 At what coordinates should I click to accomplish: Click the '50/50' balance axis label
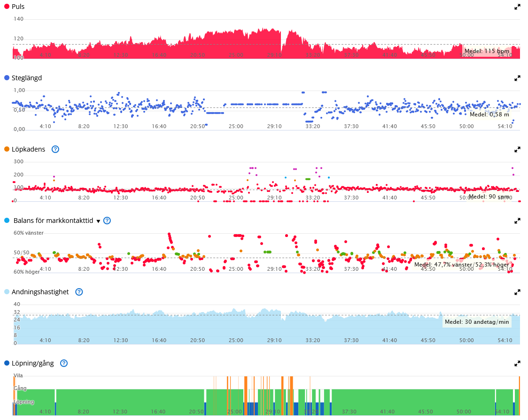[x=22, y=252]
